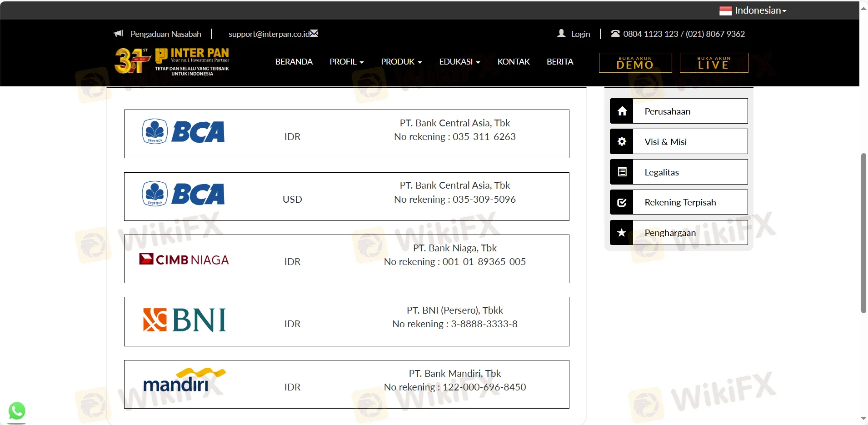This screenshot has width=868, height=425.
Task: Click the checkmark icon beside Rekening Terpisah
Action: [x=622, y=202]
